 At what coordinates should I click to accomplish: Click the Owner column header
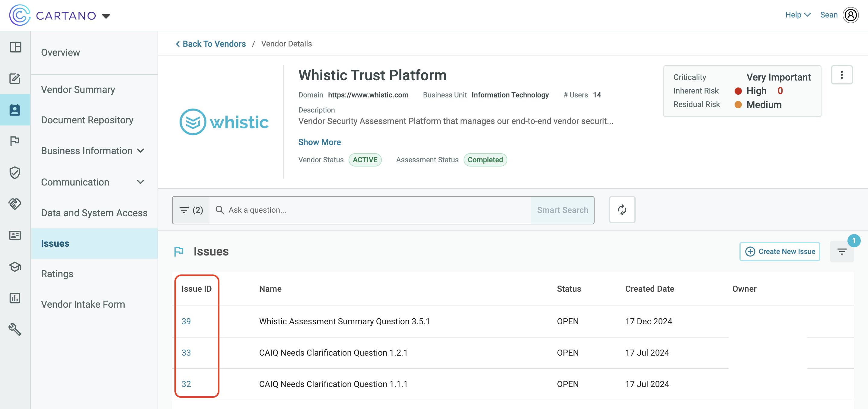coord(744,289)
